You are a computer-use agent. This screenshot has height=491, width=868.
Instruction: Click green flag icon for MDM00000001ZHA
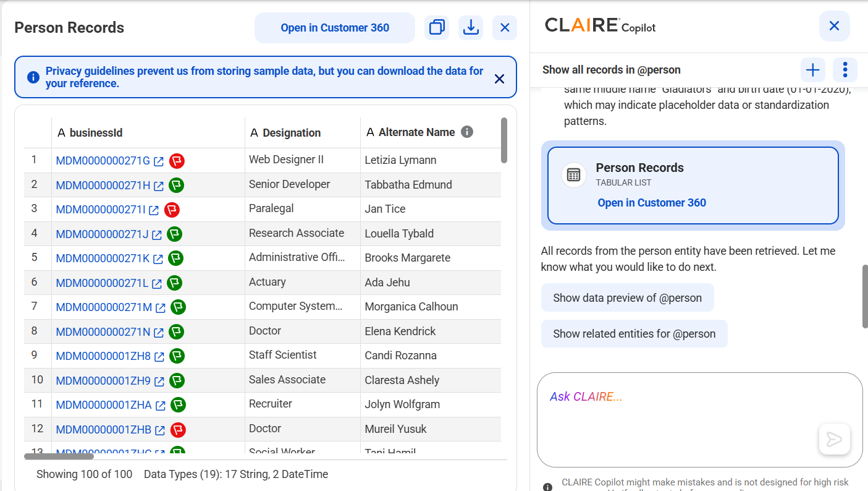click(x=178, y=404)
